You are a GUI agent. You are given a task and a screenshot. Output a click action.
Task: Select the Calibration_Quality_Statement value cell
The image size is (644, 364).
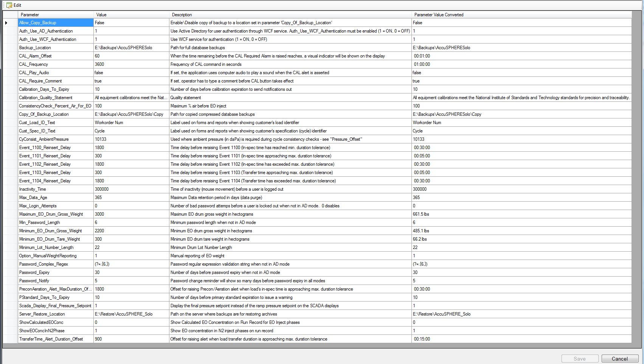coord(131,98)
